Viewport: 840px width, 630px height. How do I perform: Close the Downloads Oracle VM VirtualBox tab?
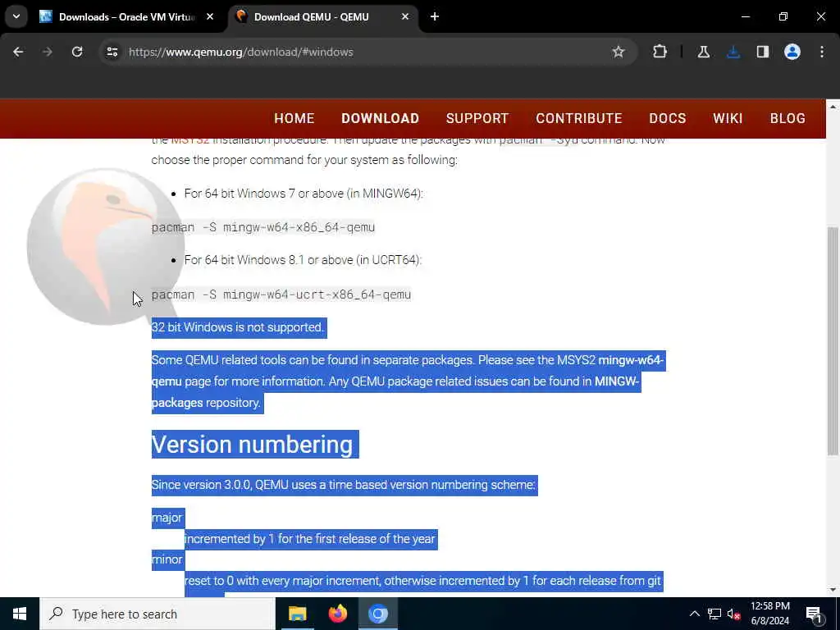pos(210,16)
